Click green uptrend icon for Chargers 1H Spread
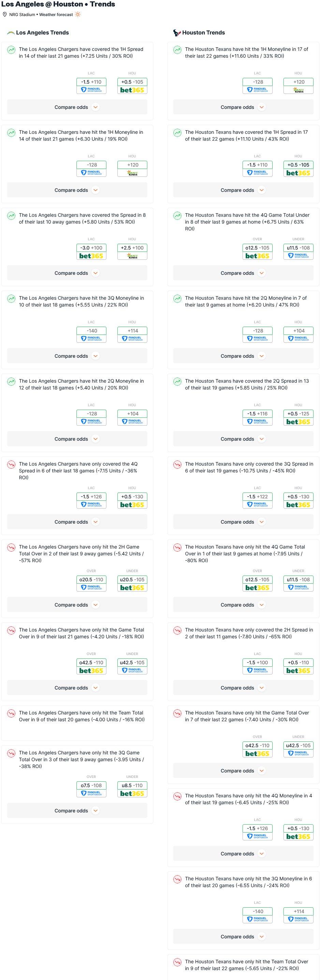Screen dimensions: 320x980 click(x=11, y=49)
